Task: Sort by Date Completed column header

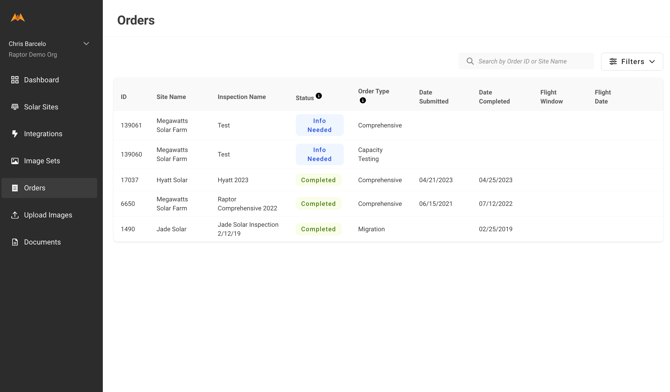Action: [494, 97]
